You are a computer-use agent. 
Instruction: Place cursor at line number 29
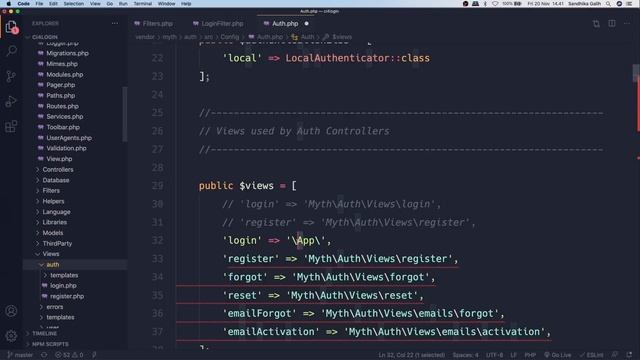pyautogui.click(x=158, y=186)
